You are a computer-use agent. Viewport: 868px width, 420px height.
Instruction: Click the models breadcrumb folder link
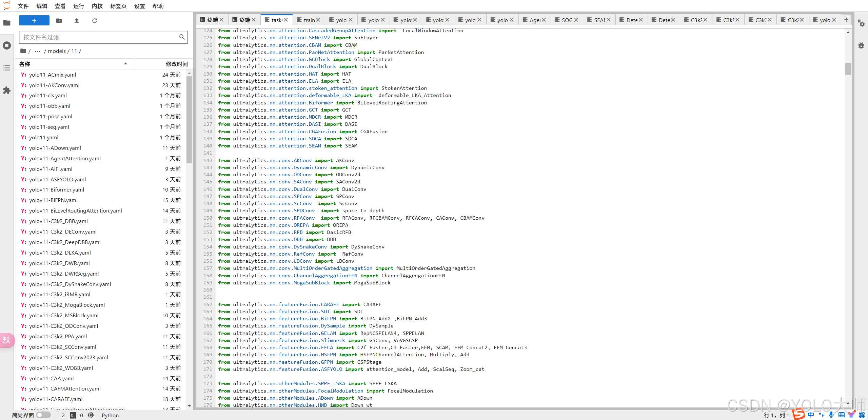point(57,51)
